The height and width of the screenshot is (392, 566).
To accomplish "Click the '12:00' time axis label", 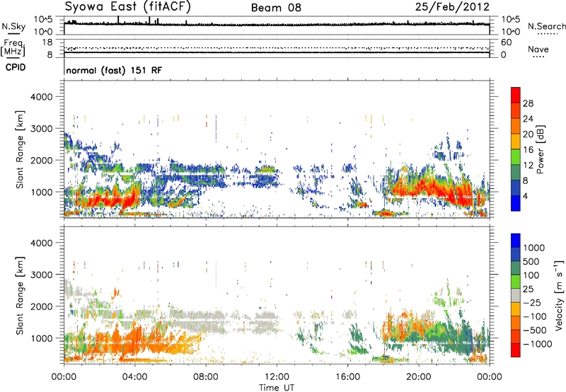I will (x=277, y=377).
